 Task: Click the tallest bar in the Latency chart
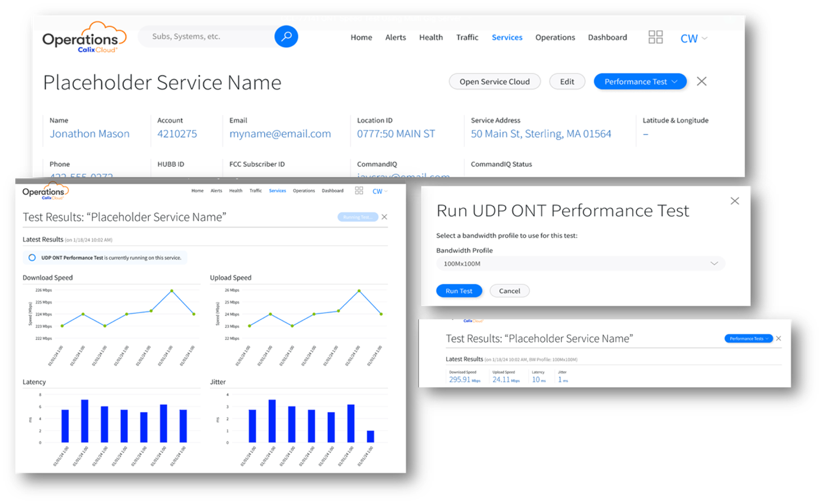(x=85, y=421)
